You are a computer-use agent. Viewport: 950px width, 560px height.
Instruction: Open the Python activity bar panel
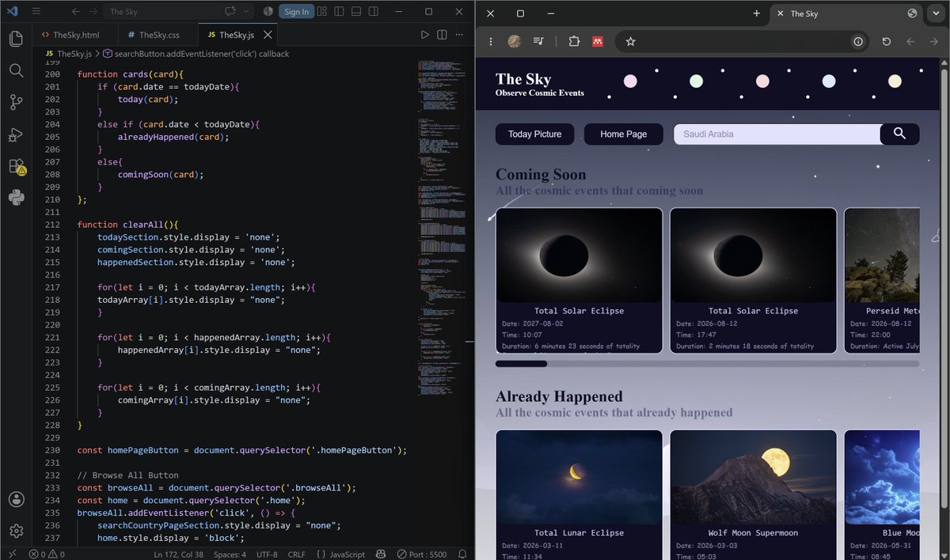pyautogui.click(x=16, y=198)
